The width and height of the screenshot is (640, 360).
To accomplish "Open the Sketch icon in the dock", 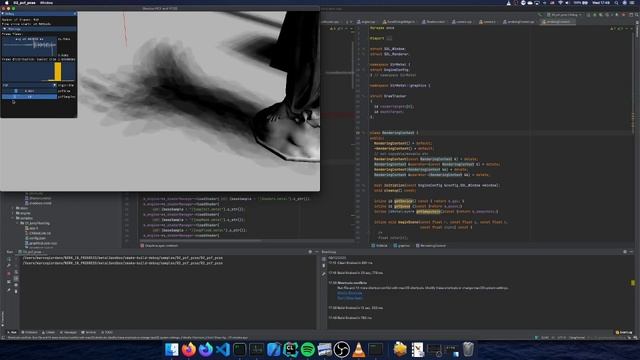I will 400,350.
